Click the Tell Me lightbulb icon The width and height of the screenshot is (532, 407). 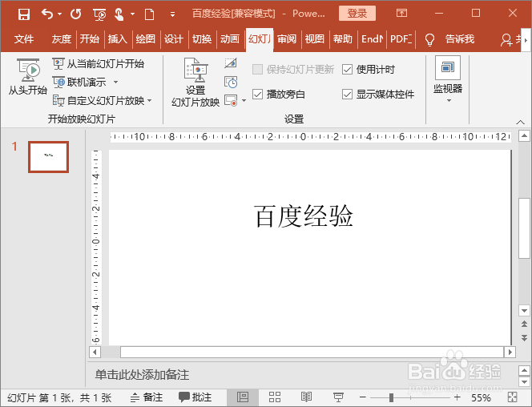(x=429, y=40)
